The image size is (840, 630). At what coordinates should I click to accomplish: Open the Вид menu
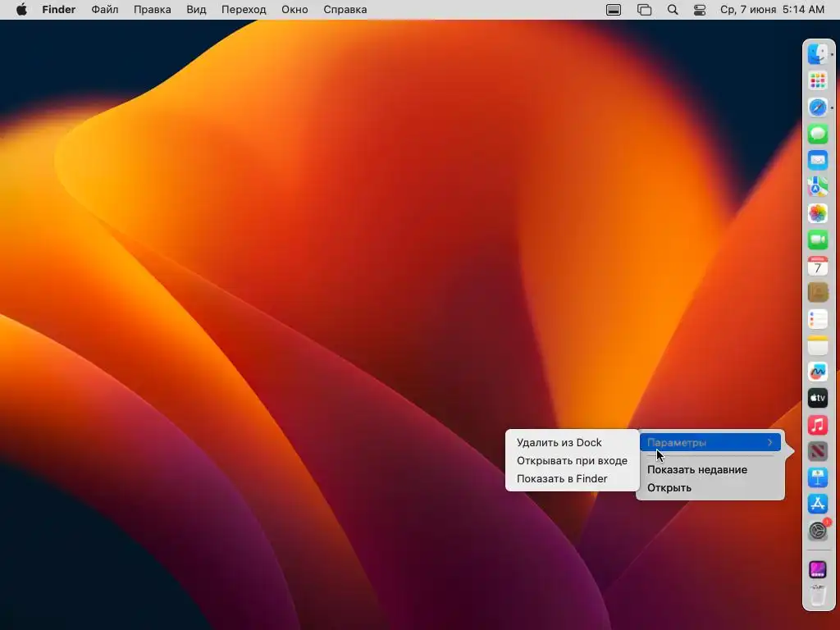[x=196, y=10]
